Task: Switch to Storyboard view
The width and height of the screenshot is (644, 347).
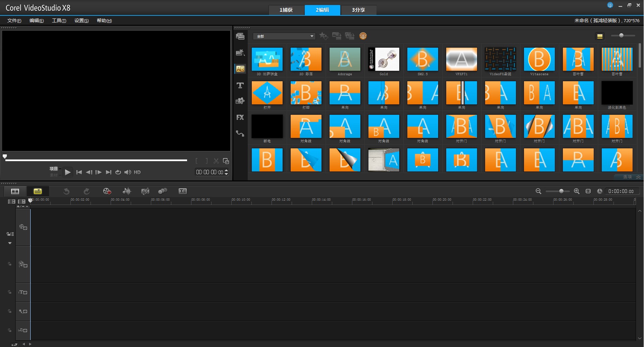Action: point(15,191)
